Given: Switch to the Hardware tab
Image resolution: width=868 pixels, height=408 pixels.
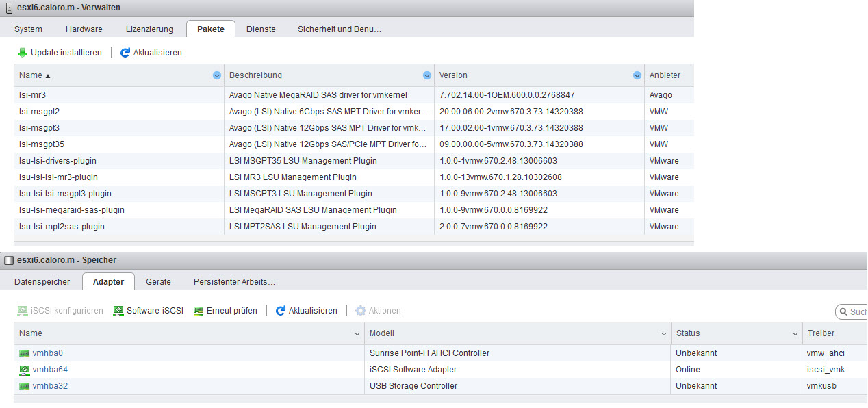Looking at the screenshot, I should 84,29.
